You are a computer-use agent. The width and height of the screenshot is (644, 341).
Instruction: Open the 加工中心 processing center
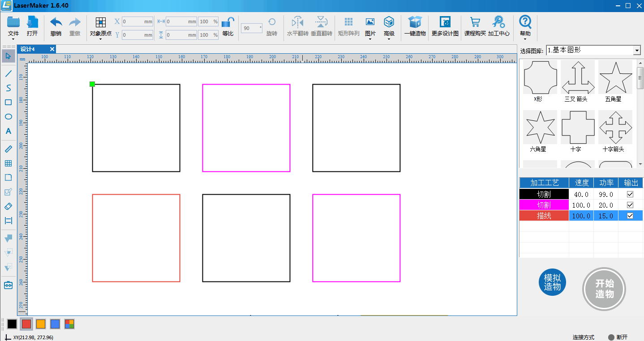[x=498, y=22]
